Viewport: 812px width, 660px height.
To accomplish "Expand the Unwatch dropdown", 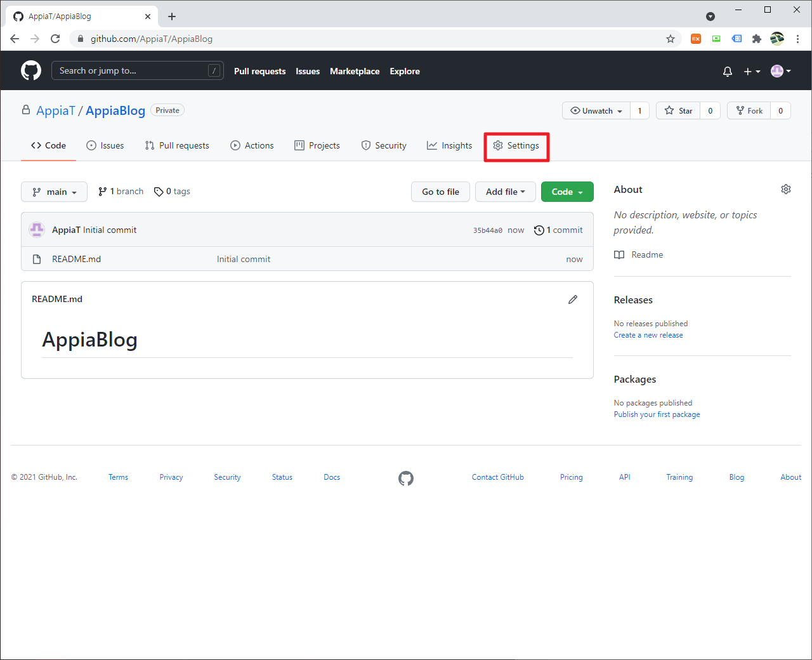I will [596, 110].
